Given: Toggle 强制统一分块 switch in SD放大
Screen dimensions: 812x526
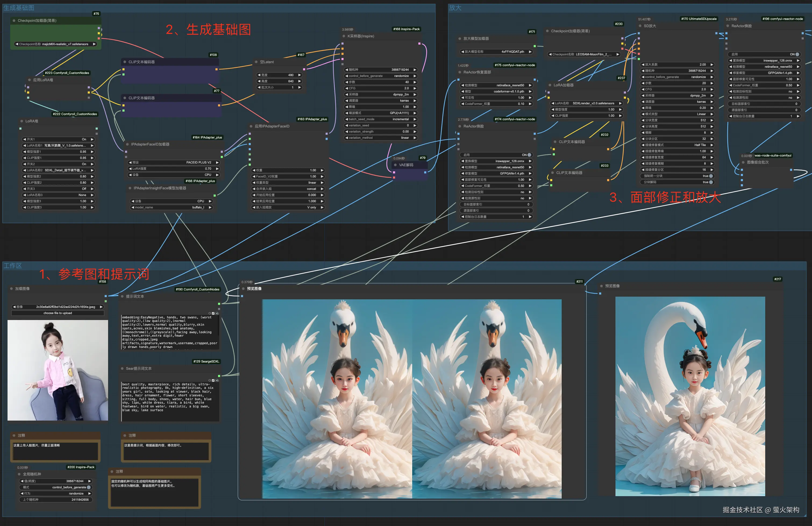Looking at the screenshot, I should point(711,176).
